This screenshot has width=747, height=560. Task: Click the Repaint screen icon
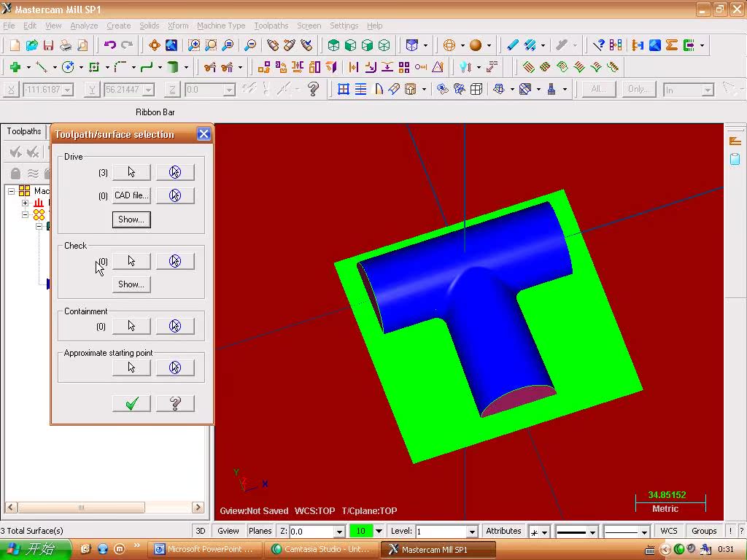pos(171,45)
